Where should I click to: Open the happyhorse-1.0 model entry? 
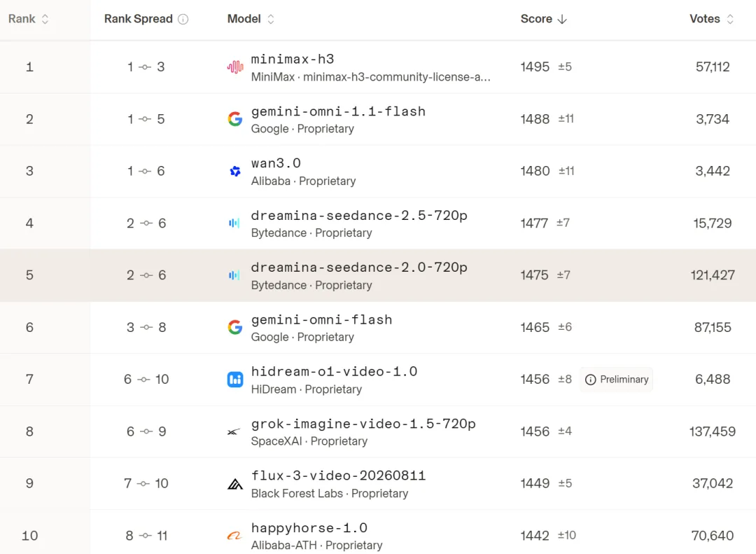click(x=309, y=528)
